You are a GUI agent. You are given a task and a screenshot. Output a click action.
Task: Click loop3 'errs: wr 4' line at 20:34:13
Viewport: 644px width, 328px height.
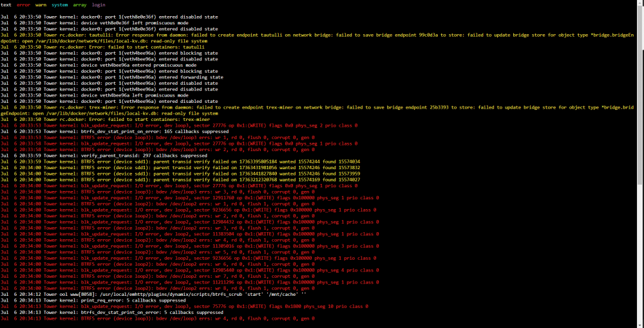(x=158, y=318)
